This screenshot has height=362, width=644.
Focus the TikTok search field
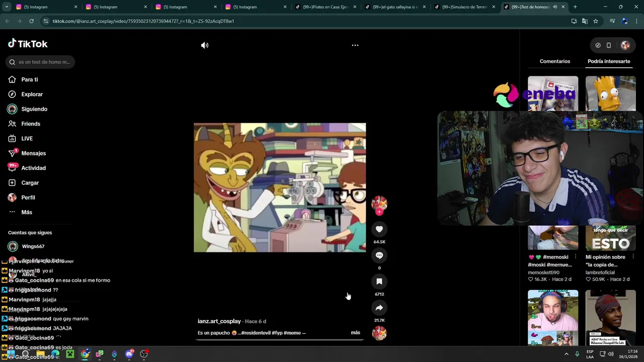[41, 62]
